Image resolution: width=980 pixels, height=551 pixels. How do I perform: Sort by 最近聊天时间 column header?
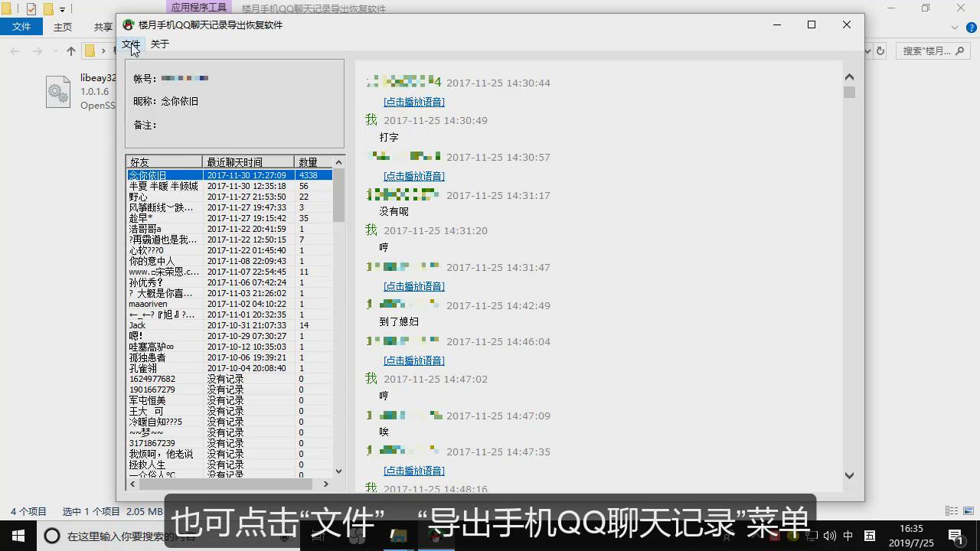pos(249,162)
